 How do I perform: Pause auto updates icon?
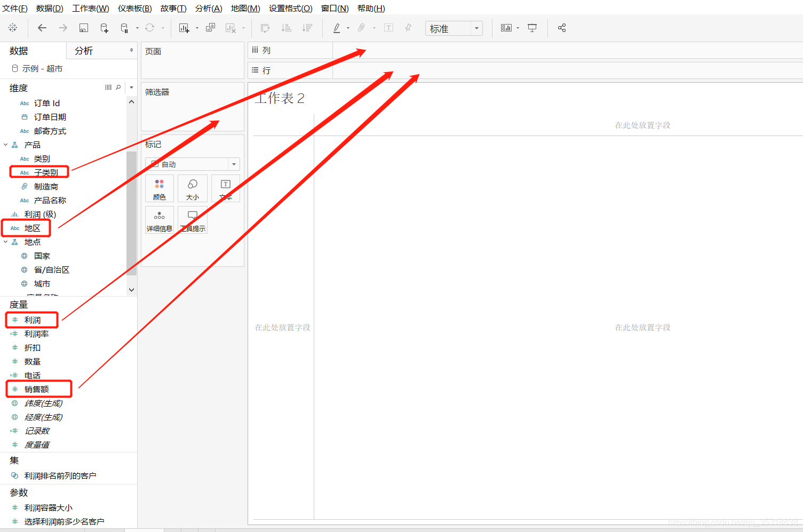click(x=124, y=28)
